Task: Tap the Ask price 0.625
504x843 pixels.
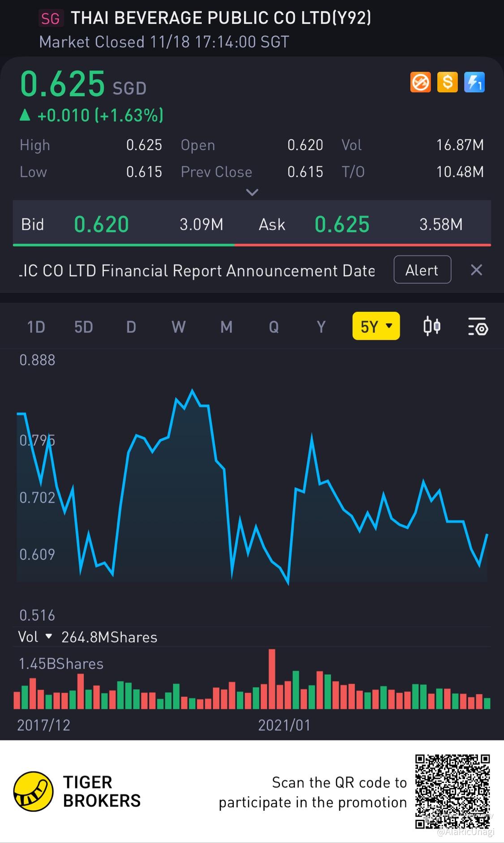Action: click(x=342, y=224)
